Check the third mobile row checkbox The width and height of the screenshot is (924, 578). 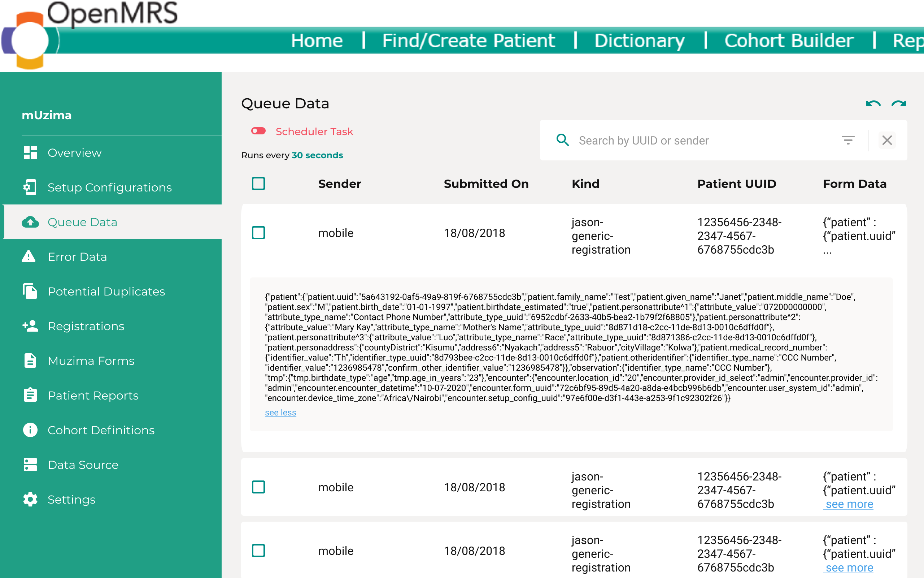point(258,551)
